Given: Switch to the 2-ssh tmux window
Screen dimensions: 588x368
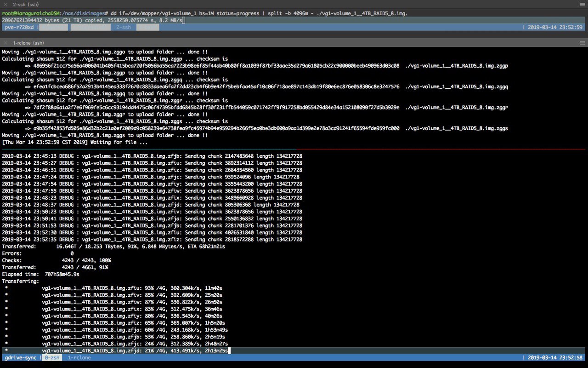Looking at the screenshot, I should click(x=124, y=27).
